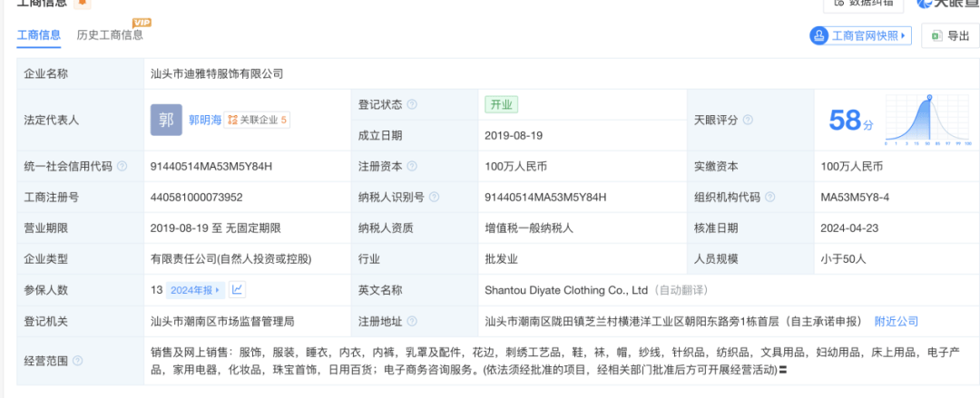Image resolution: width=980 pixels, height=398 pixels.
Task: Click English name Shantou Diyate Clothing Co., Ltd
Action: click(x=566, y=290)
